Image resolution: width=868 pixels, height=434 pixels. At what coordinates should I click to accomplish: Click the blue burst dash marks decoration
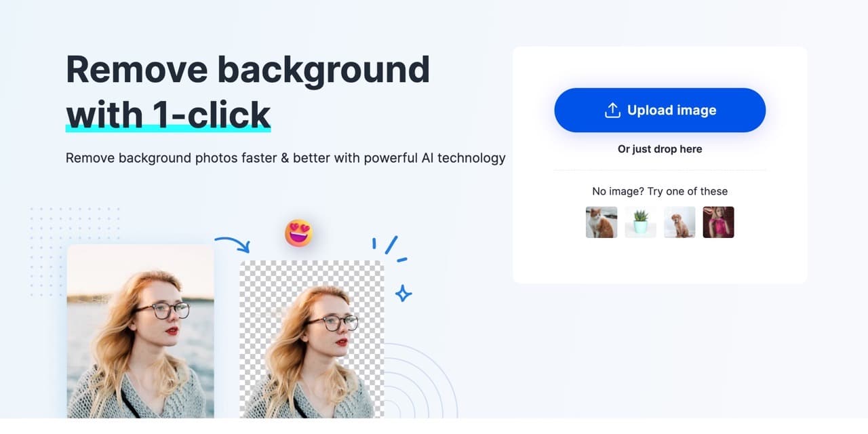click(x=390, y=250)
